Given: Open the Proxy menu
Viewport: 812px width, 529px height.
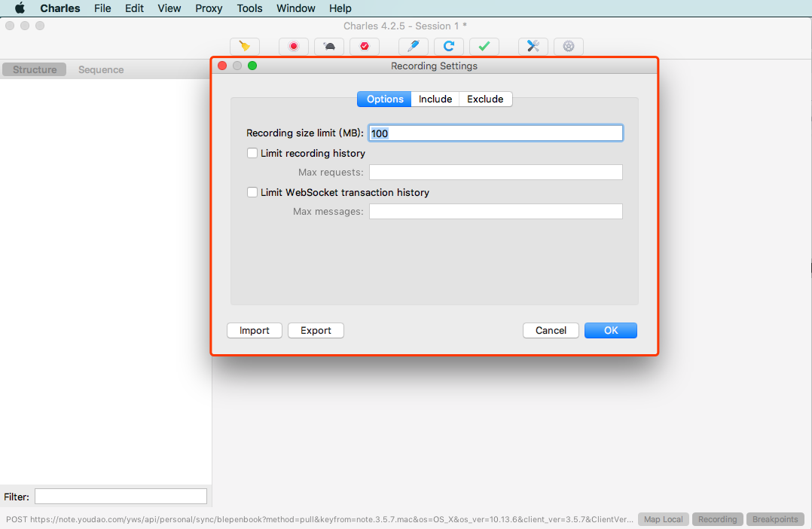Looking at the screenshot, I should [x=209, y=8].
